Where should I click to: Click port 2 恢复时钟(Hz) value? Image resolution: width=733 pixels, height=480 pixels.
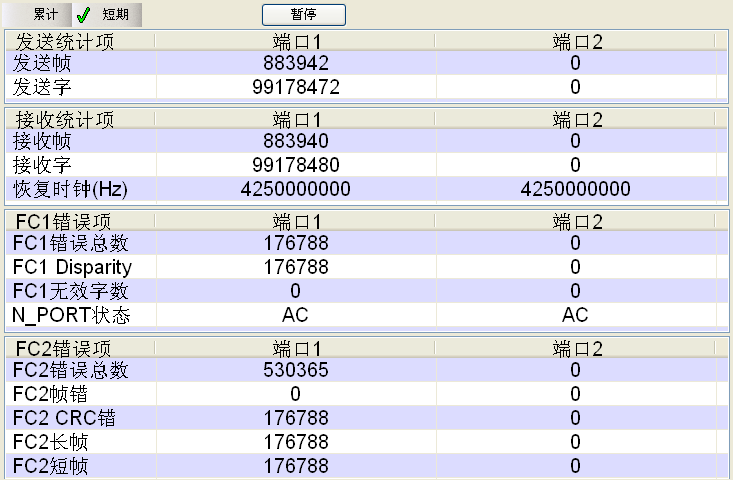(575, 189)
